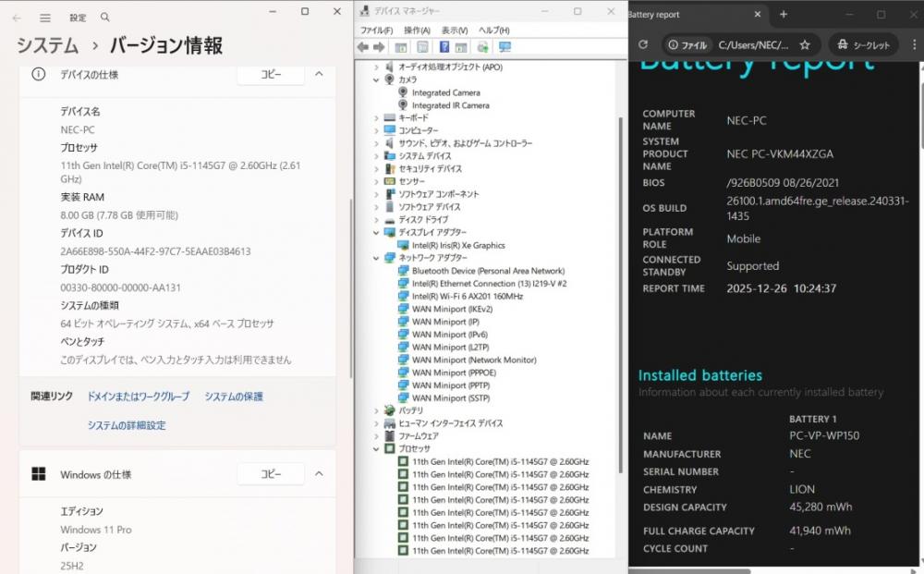Expand the ファームウェア category

coord(376,436)
